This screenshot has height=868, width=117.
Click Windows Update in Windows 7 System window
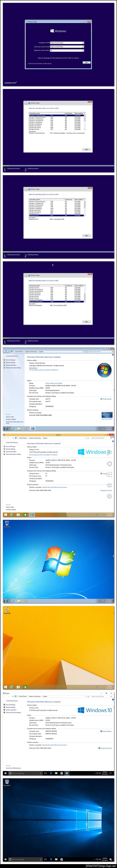[x=11, y=419]
